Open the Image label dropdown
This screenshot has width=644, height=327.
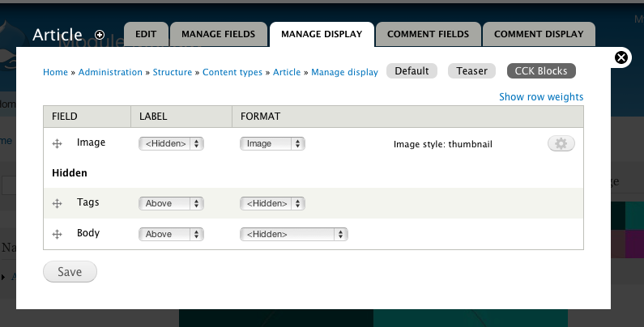pos(170,143)
